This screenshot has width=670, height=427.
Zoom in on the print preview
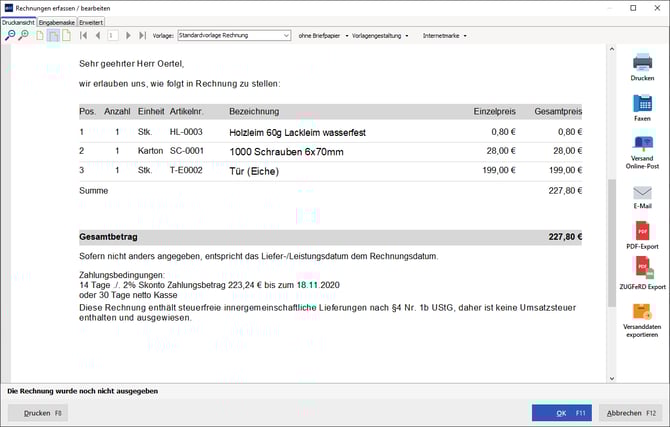click(24, 35)
